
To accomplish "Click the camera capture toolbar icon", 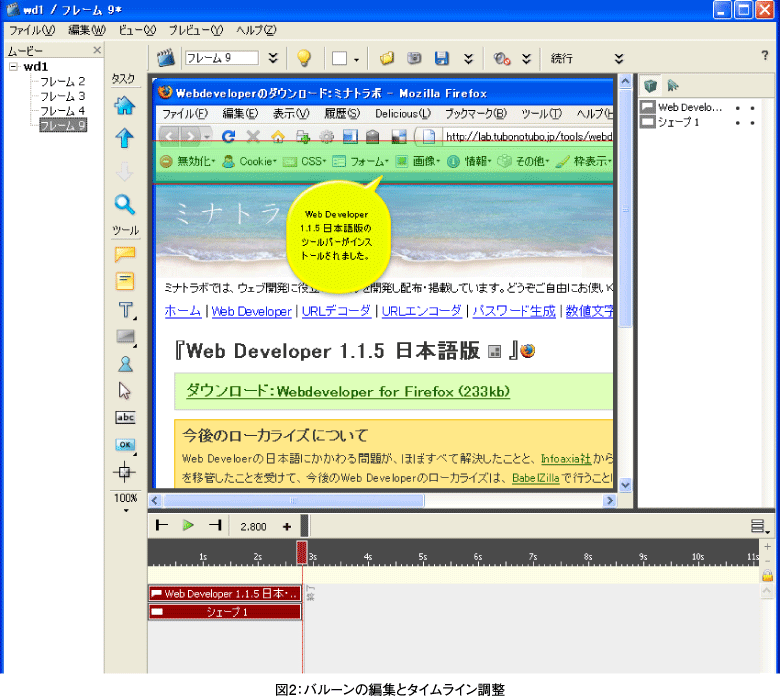I will click(414, 58).
